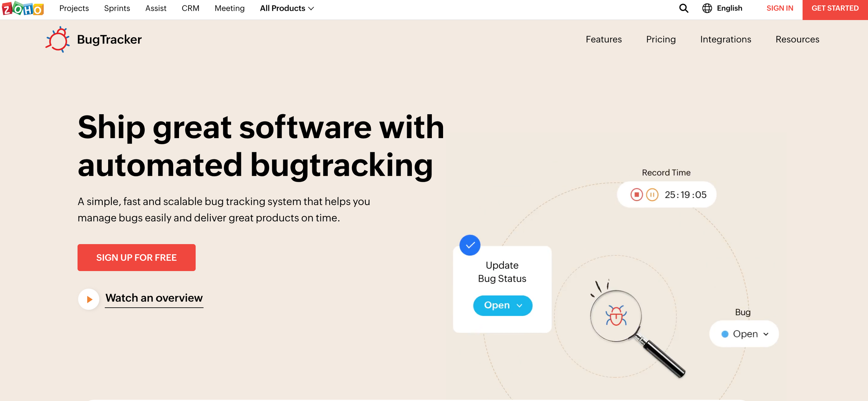Click the stop recording icon
The height and width of the screenshot is (401, 868).
[637, 195]
